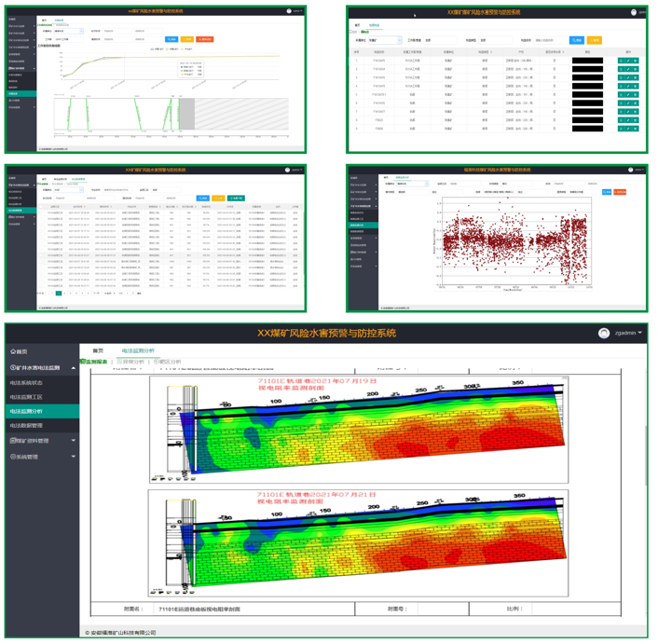Open the zgadmin account dropdown arrow
Viewport: 658px width, 644px height.
coord(640,333)
